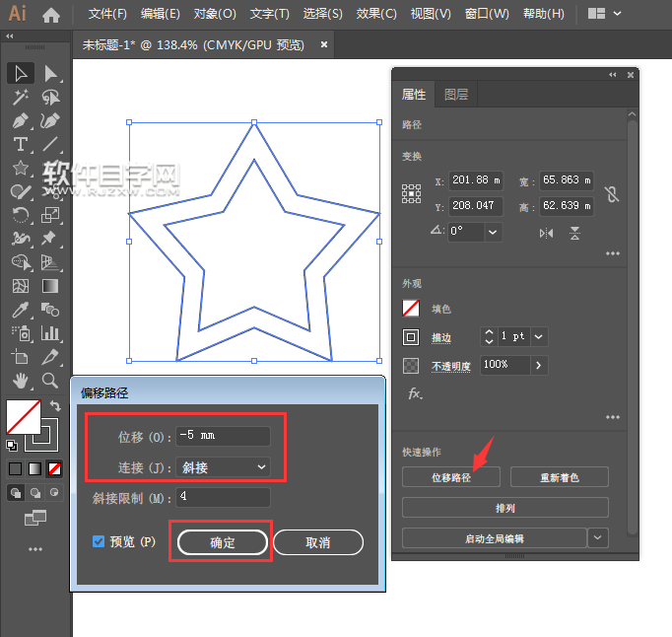Viewport: 672px width, 637px height.
Task: Show more Appearance options
Action: click(613, 417)
